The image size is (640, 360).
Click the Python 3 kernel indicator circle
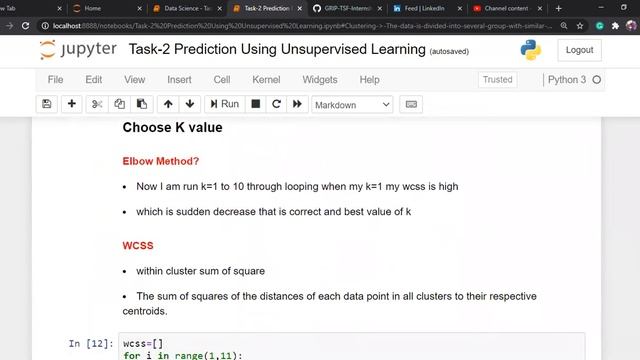point(597,80)
